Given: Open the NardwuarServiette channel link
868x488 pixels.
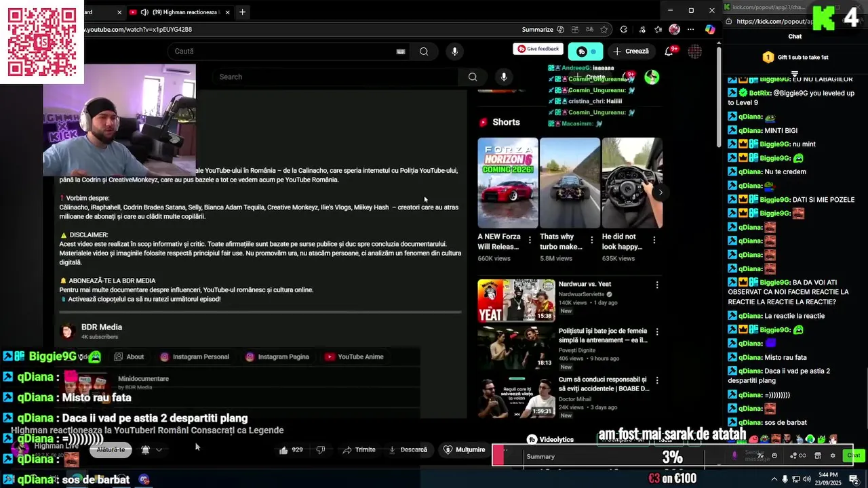Looking at the screenshot, I should 583,294.
